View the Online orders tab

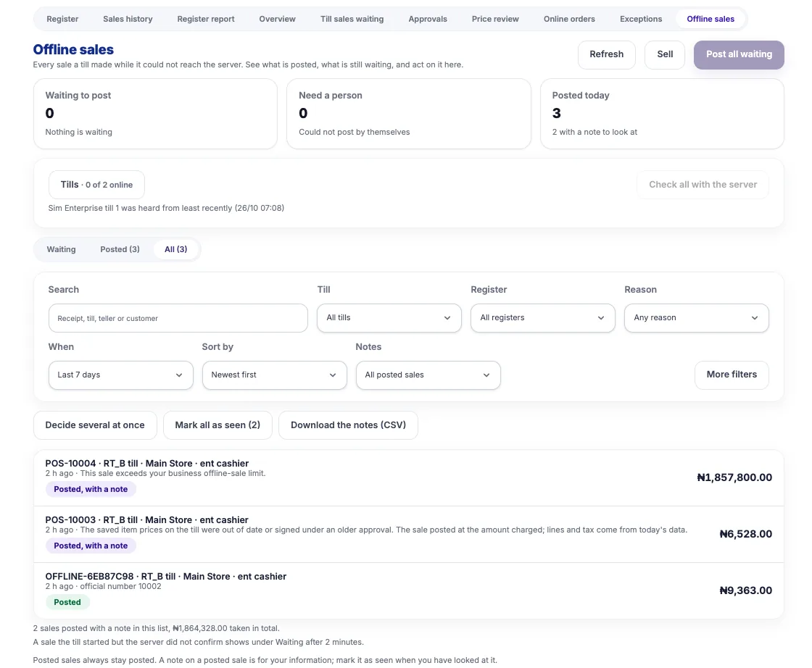pyautogui.click(x=569, y=19)
